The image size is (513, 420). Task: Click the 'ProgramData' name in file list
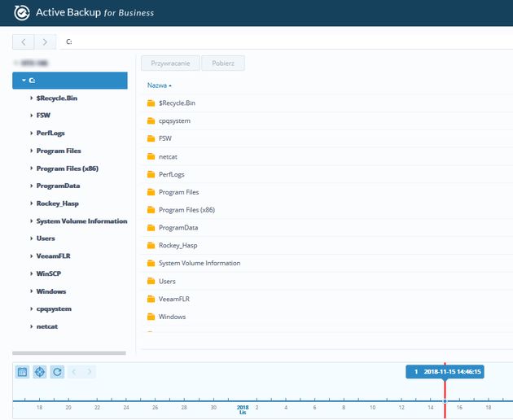pyautogui.click(x=178, y=228)
